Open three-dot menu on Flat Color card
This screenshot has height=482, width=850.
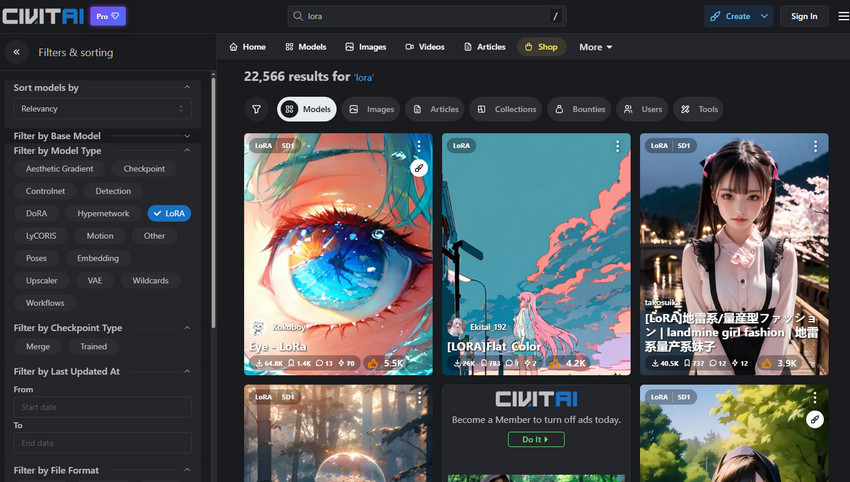(x=617, y=146)
